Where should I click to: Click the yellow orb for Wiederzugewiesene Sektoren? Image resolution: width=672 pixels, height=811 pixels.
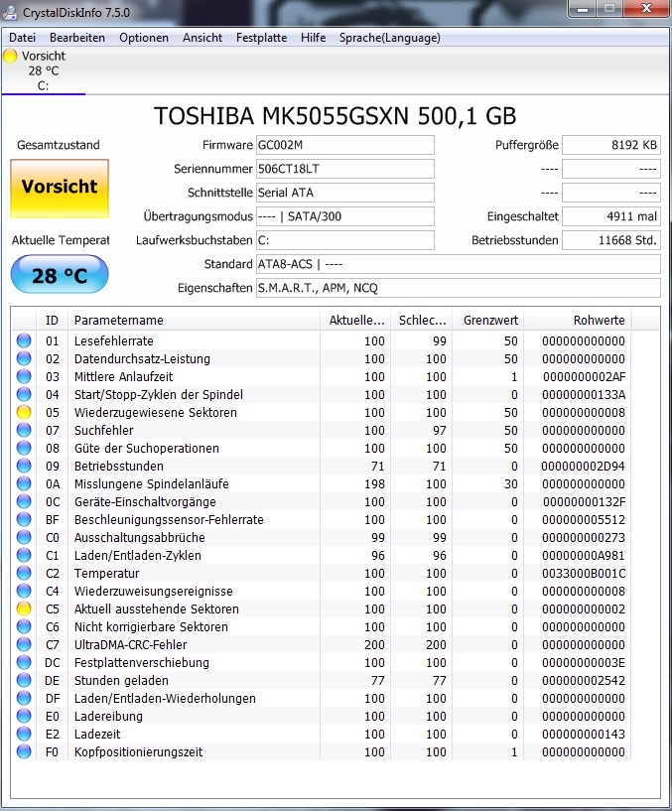(24, 412)
